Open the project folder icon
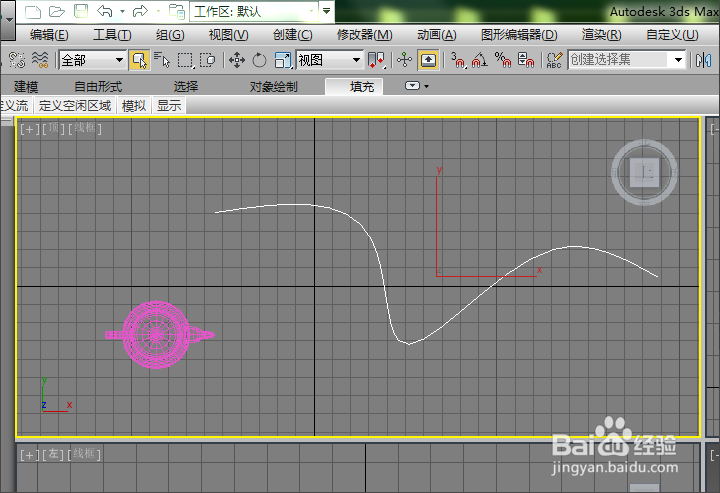 coord(176,11)
